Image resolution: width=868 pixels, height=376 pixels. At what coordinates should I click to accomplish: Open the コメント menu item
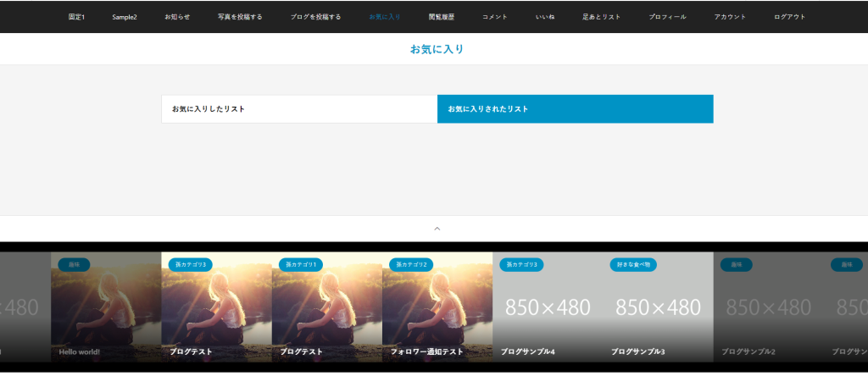pos(495,17)
